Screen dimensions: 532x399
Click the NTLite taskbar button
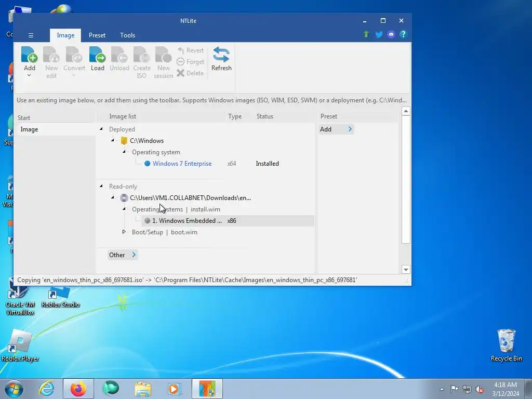[x=207, y=389]
